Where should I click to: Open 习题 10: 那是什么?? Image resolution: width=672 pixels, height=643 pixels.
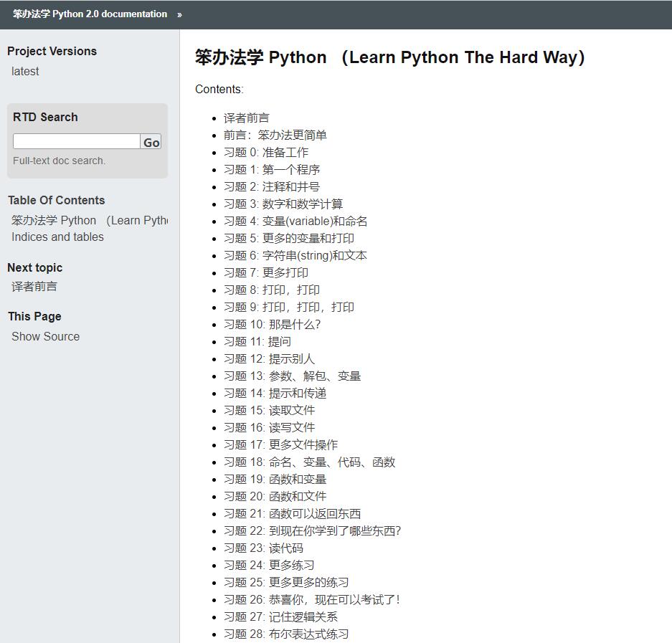click(x=273, y=324)
